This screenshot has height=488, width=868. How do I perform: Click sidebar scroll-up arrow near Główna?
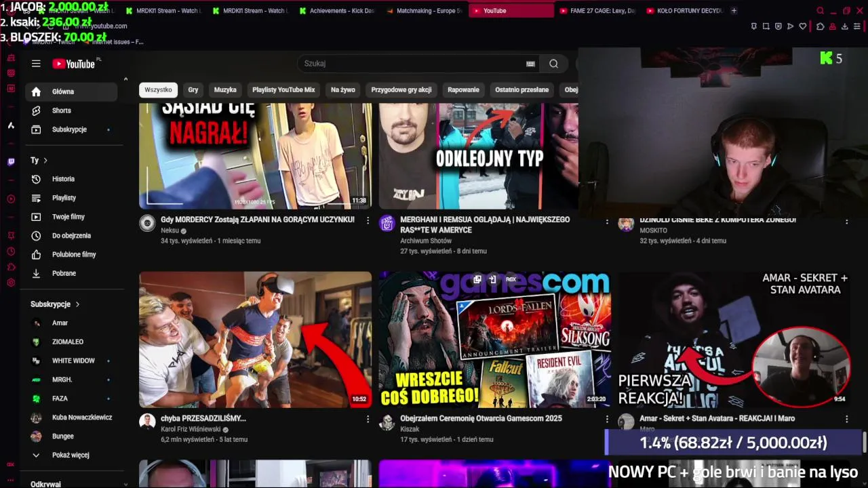(125, 79)
